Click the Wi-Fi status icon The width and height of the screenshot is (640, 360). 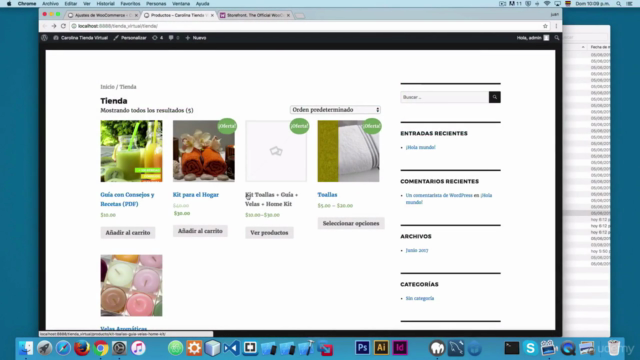click(x=547, y=4)
